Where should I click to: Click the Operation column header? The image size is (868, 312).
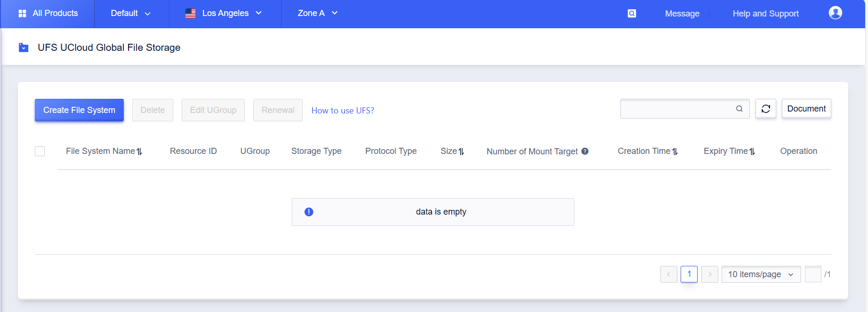point(799,151)
